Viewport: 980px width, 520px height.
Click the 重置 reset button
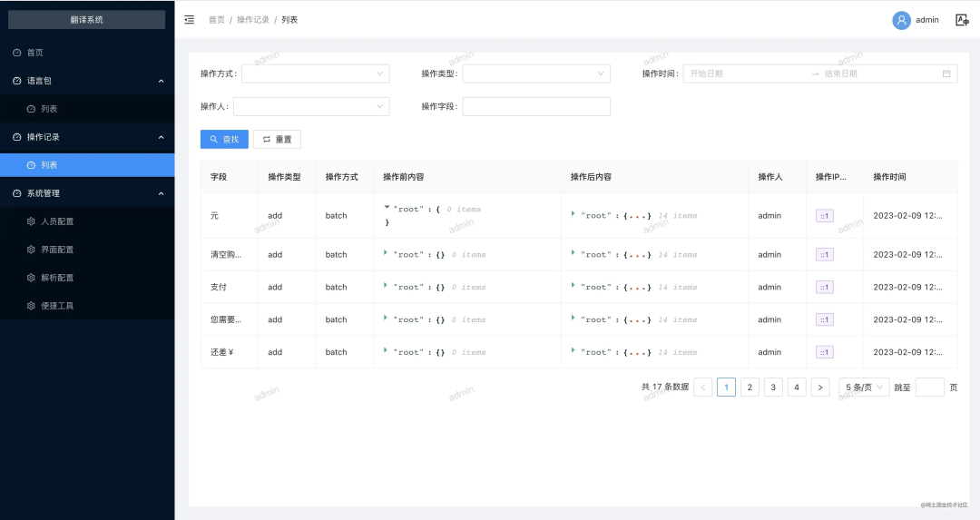[x=277, y=140]
